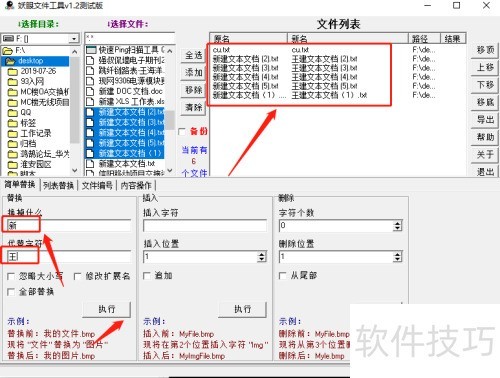Viewport: 500px width, 378px height.
Task: Click the 标签 folder icon
Action: pos(12,123)
